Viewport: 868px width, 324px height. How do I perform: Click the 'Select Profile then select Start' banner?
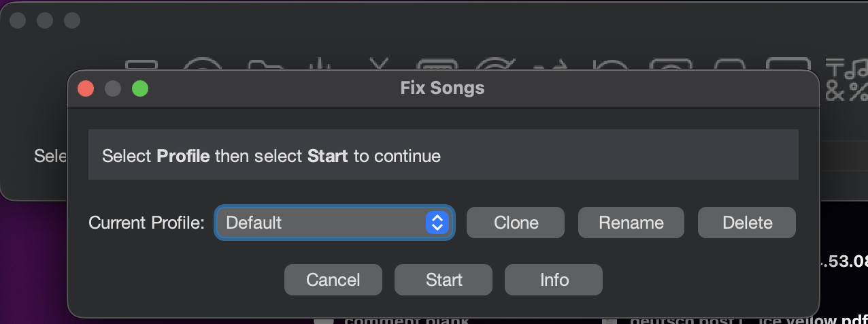[443, 156]
